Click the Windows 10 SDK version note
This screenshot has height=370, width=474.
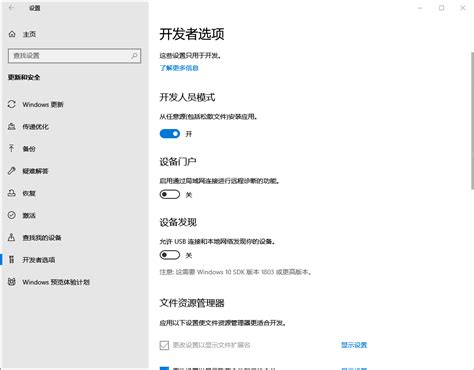click(x=236, y=272)
